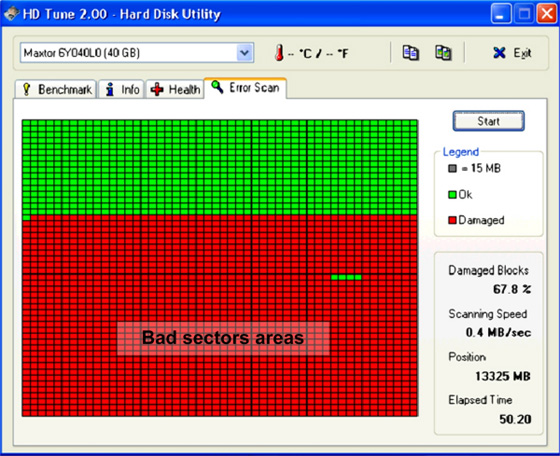The width and height of the screenshot is (560, 456).
Task: Click the magnifier Error Scan icon
Action: 217,87
